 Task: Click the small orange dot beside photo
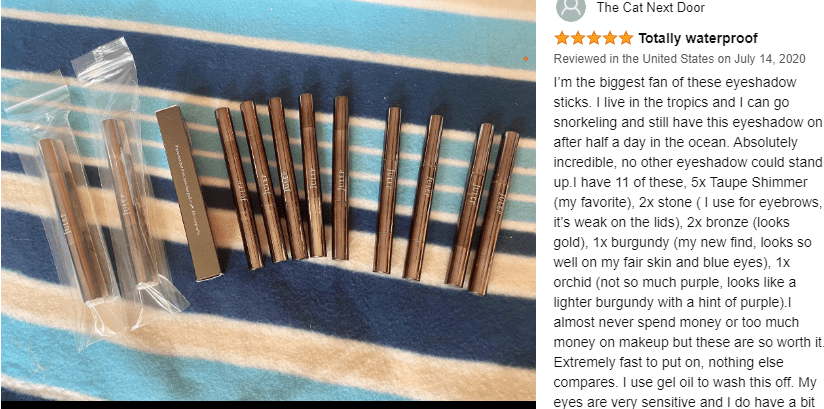(526, 59)
